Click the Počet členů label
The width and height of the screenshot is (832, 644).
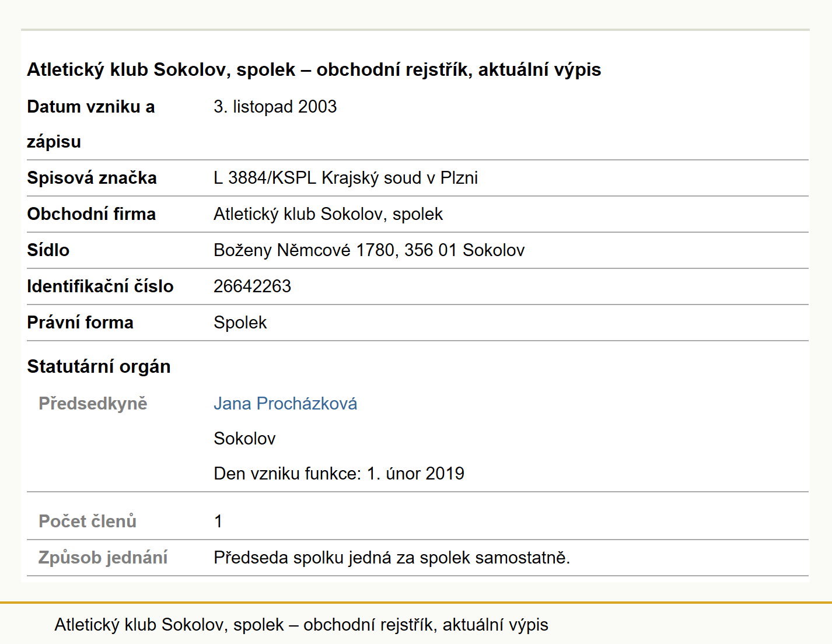(x=88, y=521)
